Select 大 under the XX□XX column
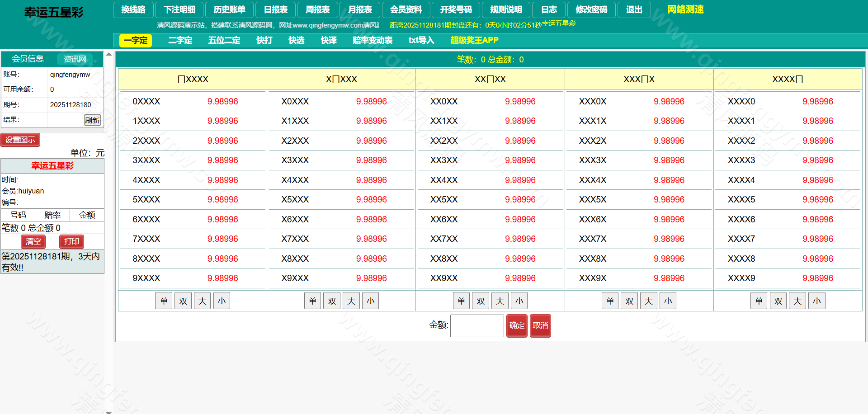The height and width of the screenshot is (414, 868). pyautogui.click(x=500, y=300)
